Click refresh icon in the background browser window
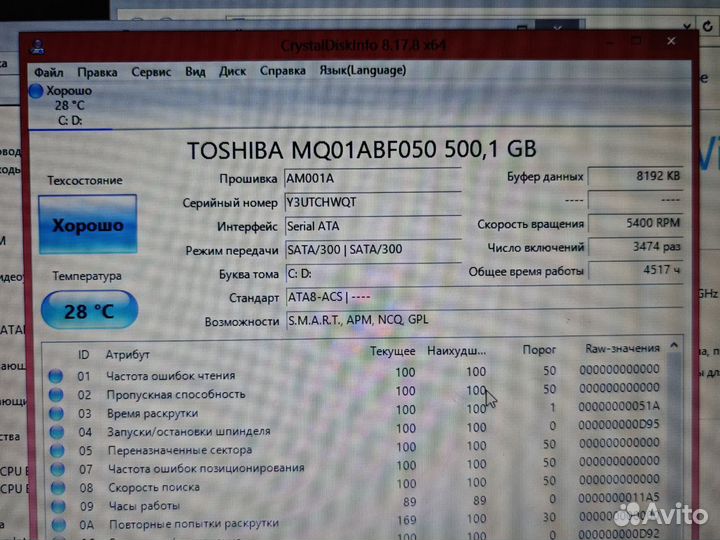720x540 pixels. coord(708,26)
